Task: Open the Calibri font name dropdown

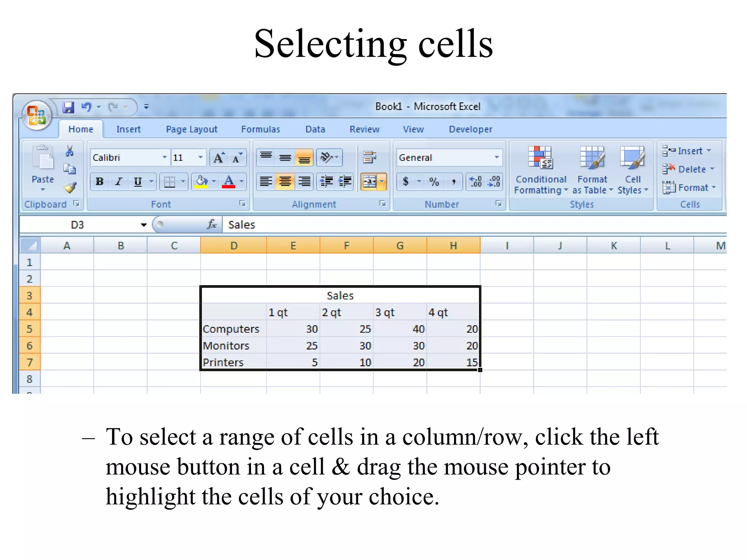Action: 165,157
